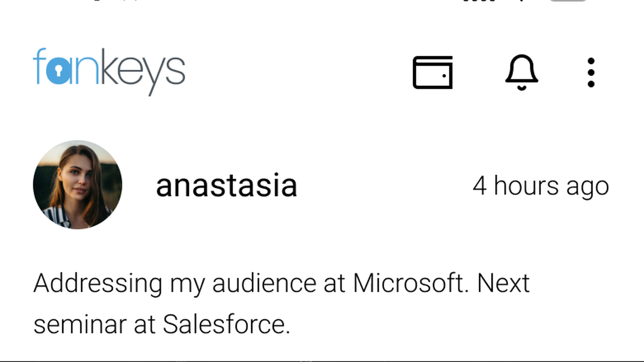
Task: Check balance using the wallet card icon
Action: (x=433, y=72)
